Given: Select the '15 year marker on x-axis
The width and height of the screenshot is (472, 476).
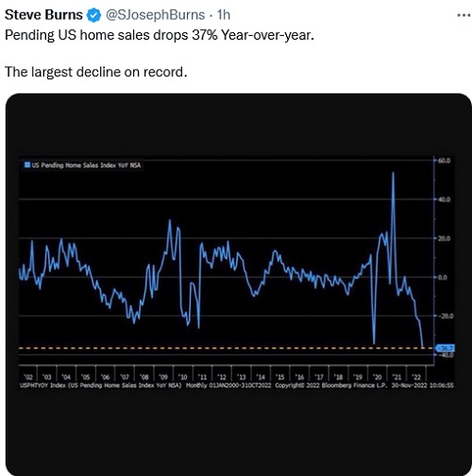Looking at the screenshot, I should (279, 377).
